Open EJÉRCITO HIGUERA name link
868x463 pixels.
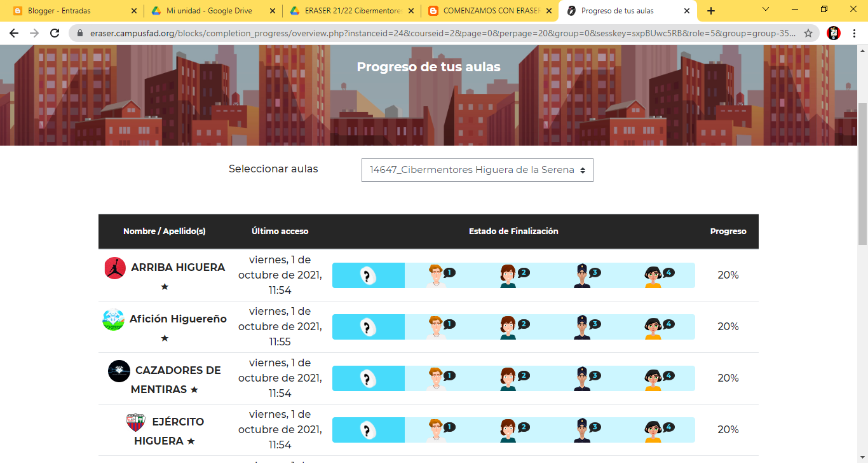point(168,431)
